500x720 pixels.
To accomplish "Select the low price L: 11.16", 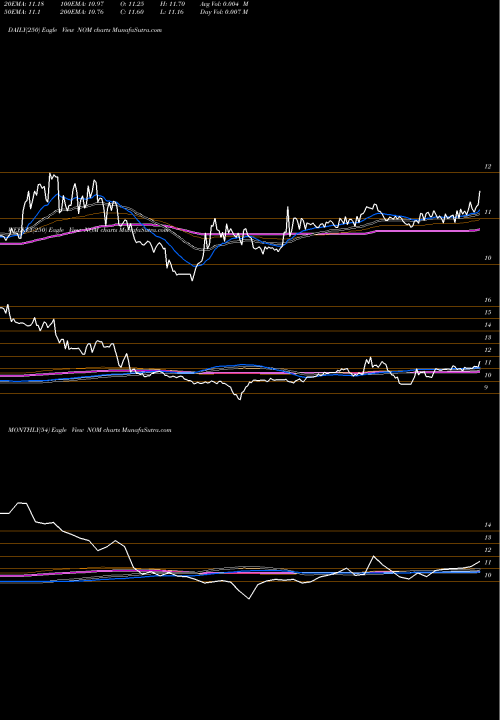I will (x=171, y=12).
